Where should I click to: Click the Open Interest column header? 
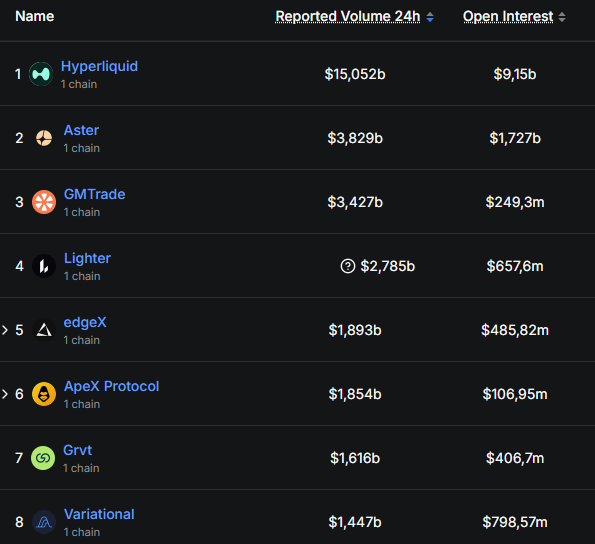(508, 17)
